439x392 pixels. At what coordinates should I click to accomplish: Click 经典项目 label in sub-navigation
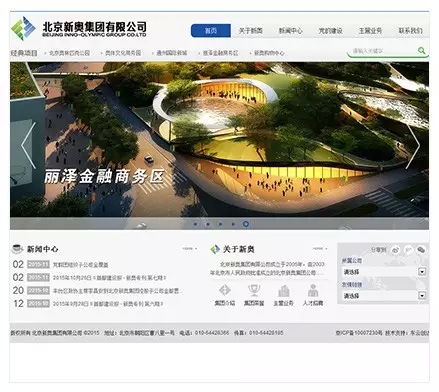click(x=24, y=53)
